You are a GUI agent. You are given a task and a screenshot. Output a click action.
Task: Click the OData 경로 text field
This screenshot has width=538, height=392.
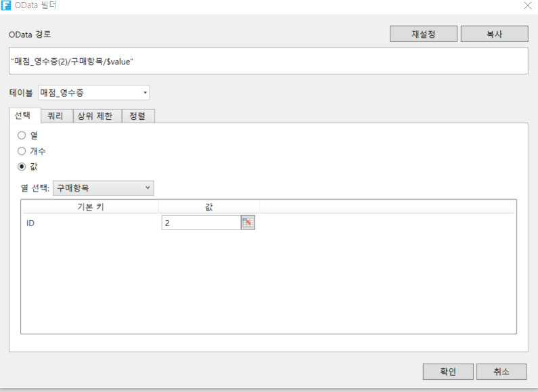click(x=268, y=61)
